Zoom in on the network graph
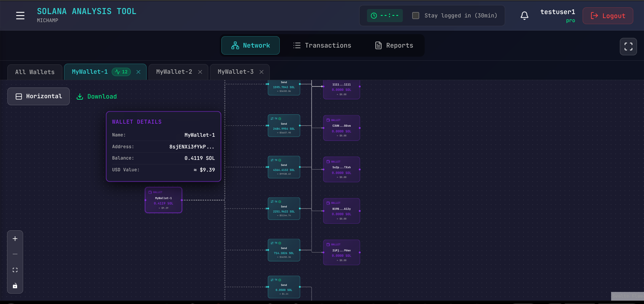 tap(15, 239)
